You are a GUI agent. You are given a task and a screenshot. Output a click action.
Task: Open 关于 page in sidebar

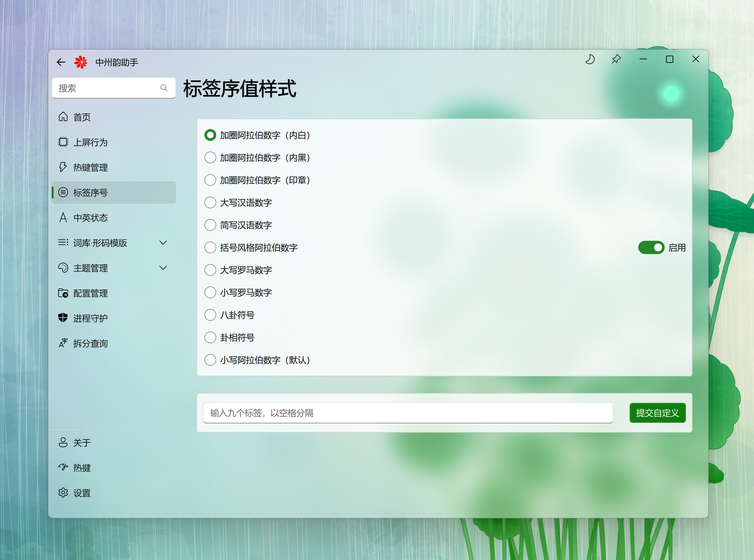pos(82,442)
